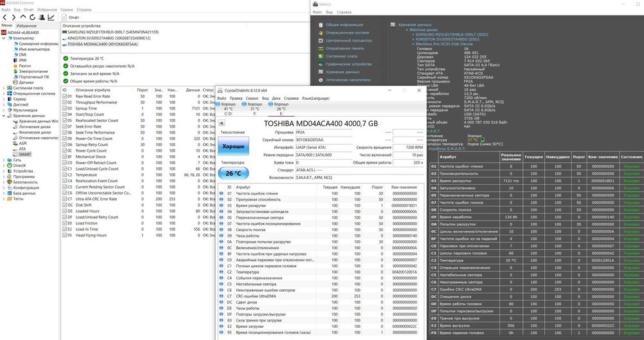The image size is (644, 340).
Task: Expand Системная плата tree node
Action: pos(4,88)
